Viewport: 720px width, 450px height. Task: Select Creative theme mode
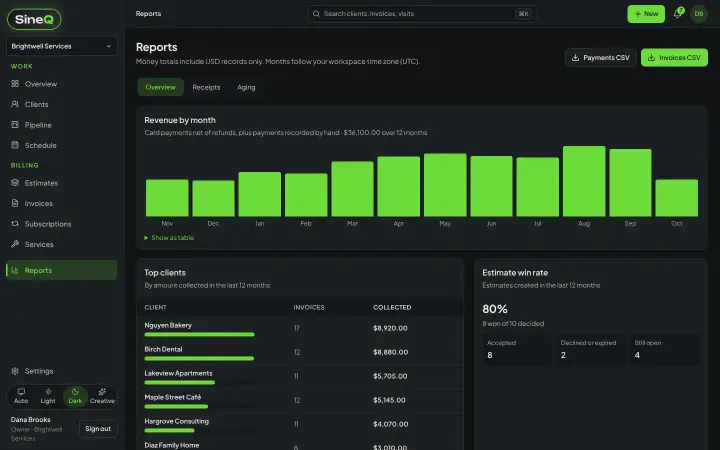(x=102, y=396)
